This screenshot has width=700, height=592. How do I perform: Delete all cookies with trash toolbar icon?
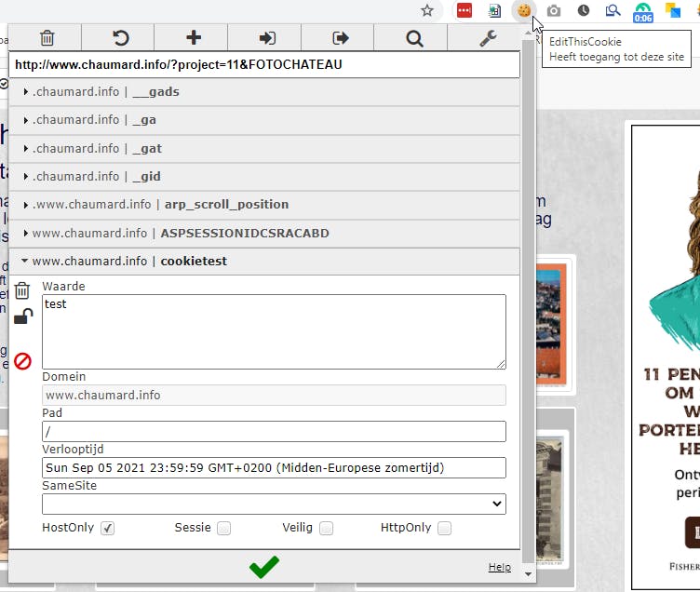click(47, 38)
